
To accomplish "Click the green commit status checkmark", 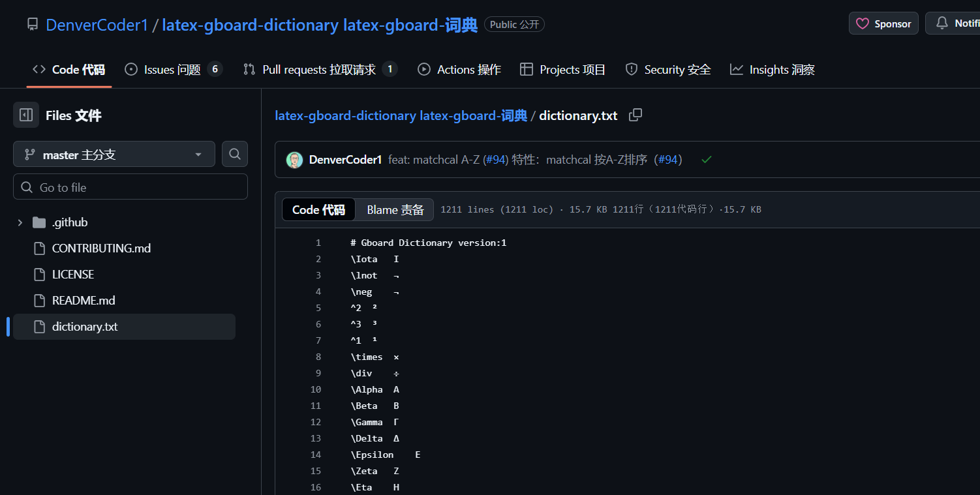I will pos(706,160).
